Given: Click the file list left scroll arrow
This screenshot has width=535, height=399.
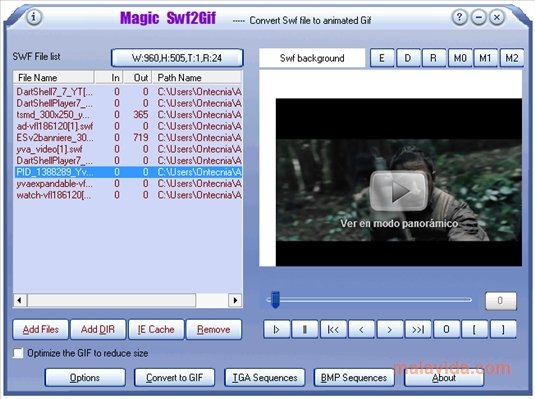Looking at the screenshot, I should [19, 300].
